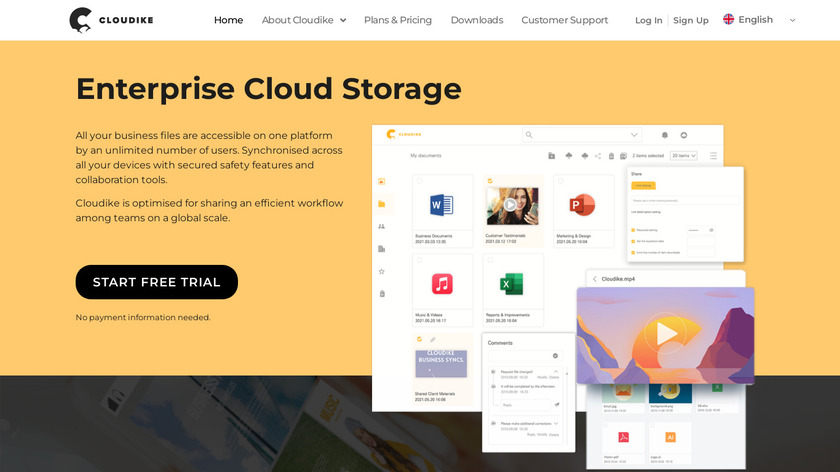Viewport: 840px width, 472px height.
Task: Click the trash bin icon in the preview sidebar
Action: click(x=382, y=294)
